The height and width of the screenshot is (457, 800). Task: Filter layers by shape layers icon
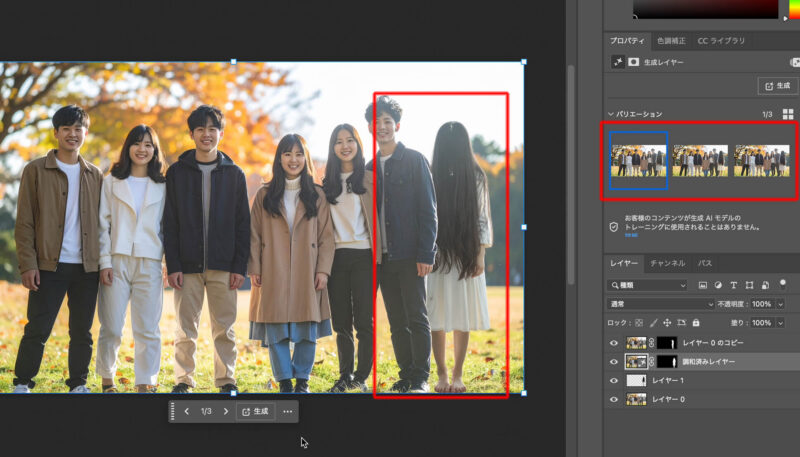[749, 285]
